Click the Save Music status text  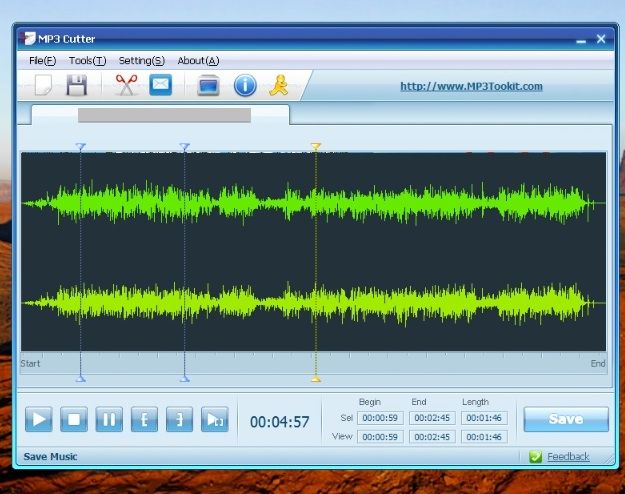point(50,457)
